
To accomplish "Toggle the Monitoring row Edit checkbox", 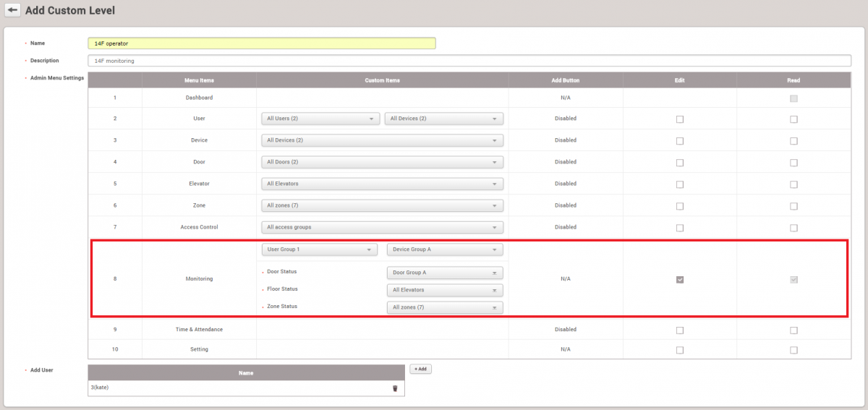I will (679, 279).
